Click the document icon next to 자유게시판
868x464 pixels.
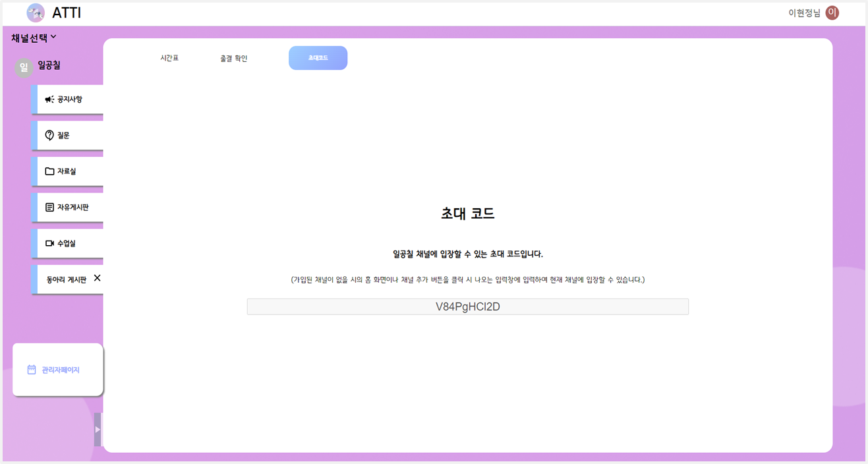click(x=49, y=206)
